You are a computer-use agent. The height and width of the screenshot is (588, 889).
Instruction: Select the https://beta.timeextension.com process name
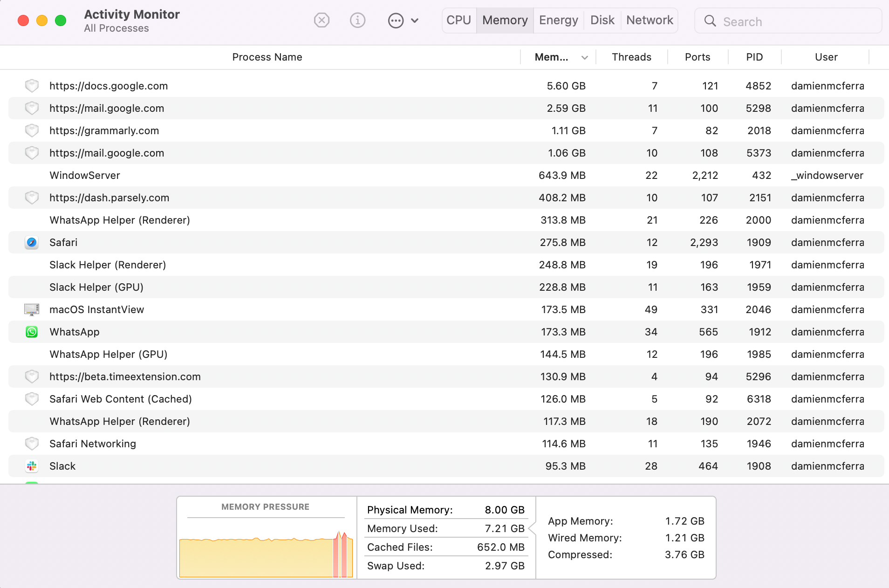125,376
